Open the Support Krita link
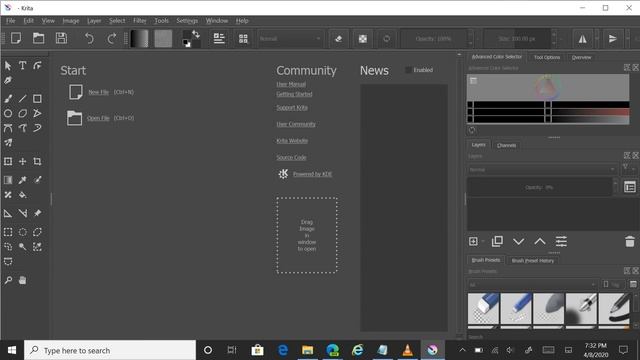Viewport: 640px width, 360px height. [292, 107]
